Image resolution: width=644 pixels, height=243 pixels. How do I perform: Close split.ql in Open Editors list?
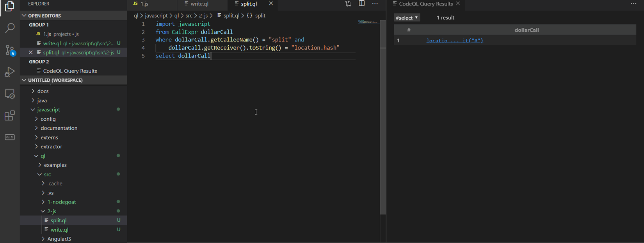click(x=31, y=52)
